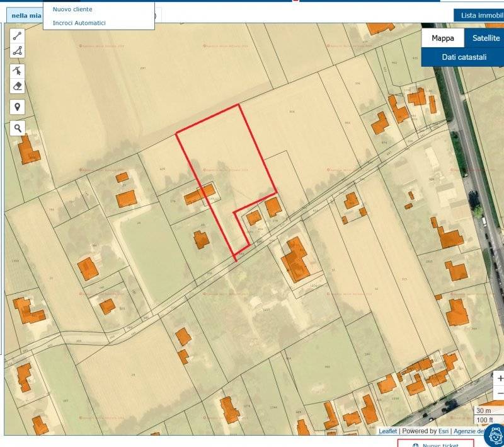Viewport: 504px width, 447px height.
Task: Follow the Esri attribution link
Action: 444,431
